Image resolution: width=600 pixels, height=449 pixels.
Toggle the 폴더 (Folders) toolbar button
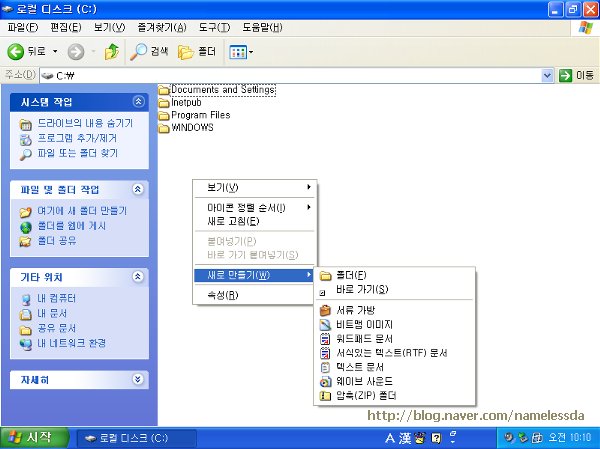pyautogui.click(x=197, y=52)
